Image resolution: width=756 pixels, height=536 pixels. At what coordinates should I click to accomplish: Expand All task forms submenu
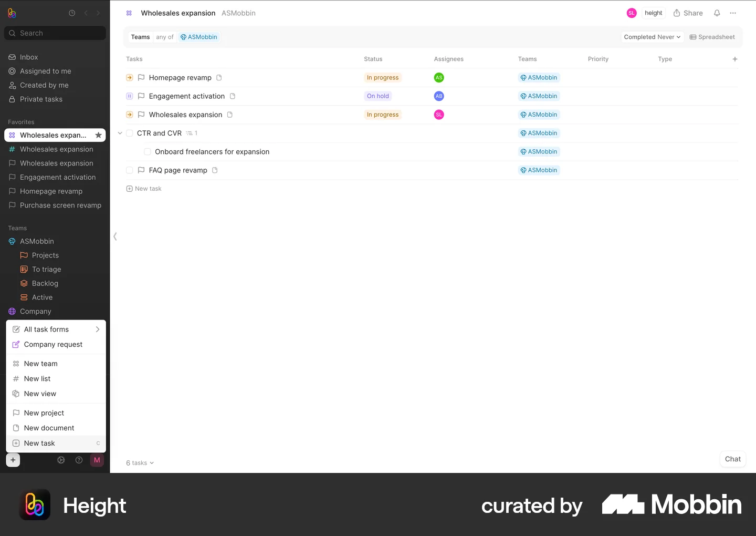click(x=56, y=329)
